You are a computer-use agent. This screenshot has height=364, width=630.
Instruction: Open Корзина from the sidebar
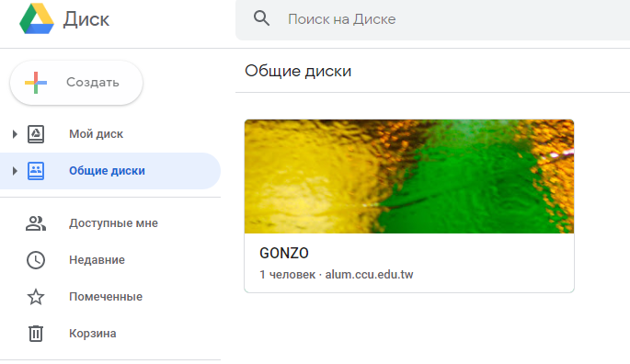tap(92, 334)
